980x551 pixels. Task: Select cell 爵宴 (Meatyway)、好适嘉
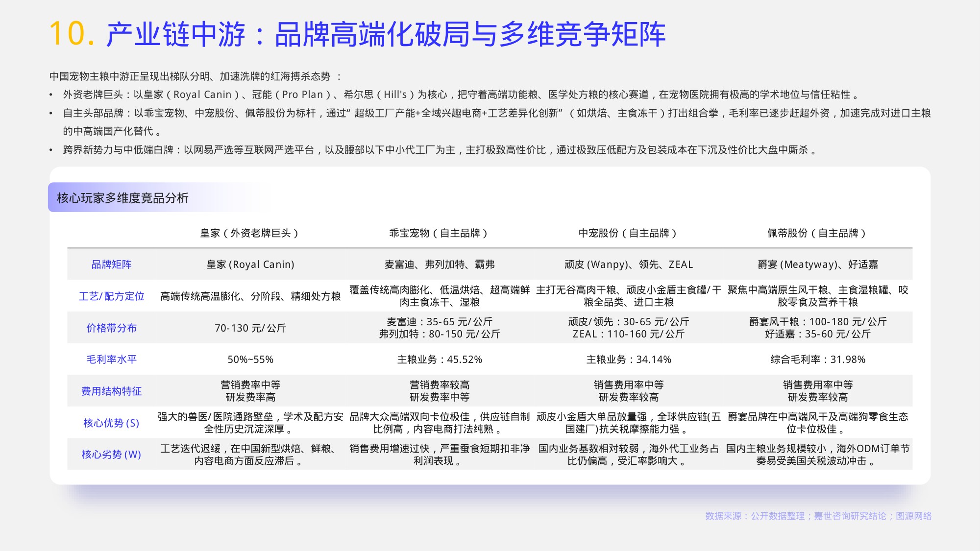tap(818, 264)
